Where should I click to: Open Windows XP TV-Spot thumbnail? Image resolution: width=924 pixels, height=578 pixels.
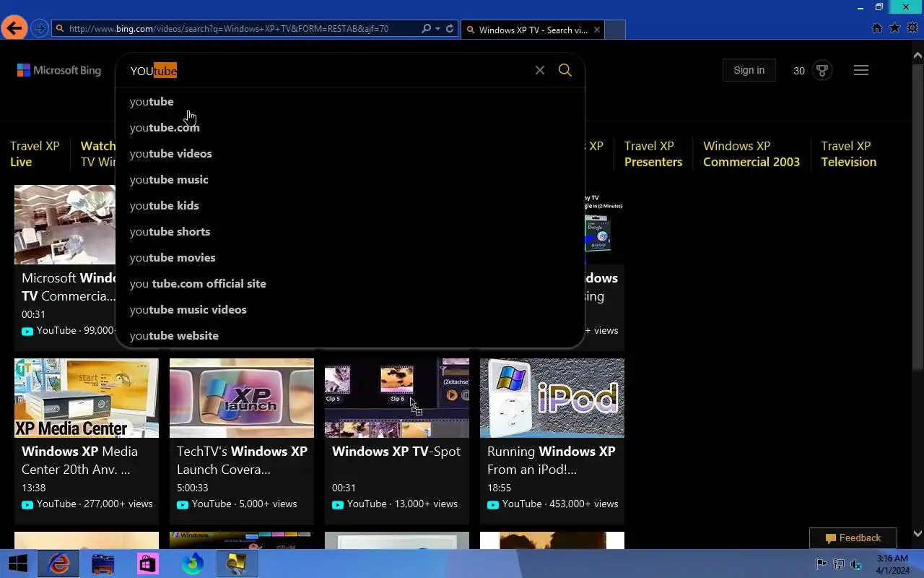(397, 398)
